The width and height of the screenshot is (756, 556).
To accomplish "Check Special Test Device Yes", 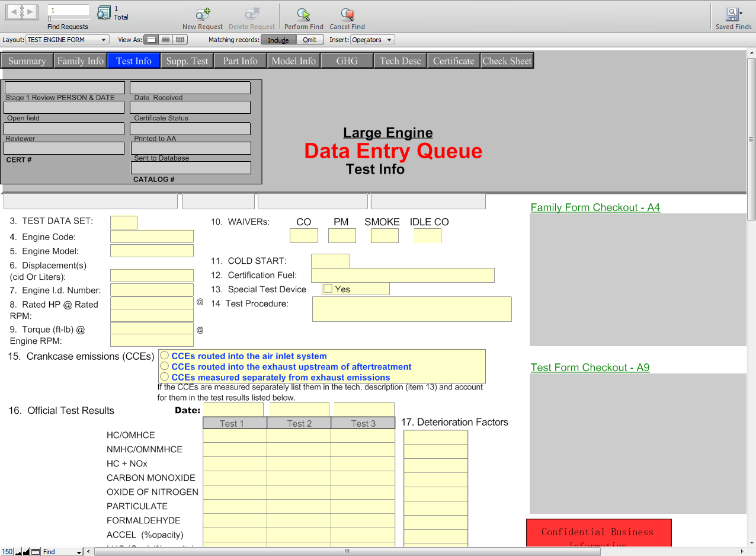I will pos(328,289).
